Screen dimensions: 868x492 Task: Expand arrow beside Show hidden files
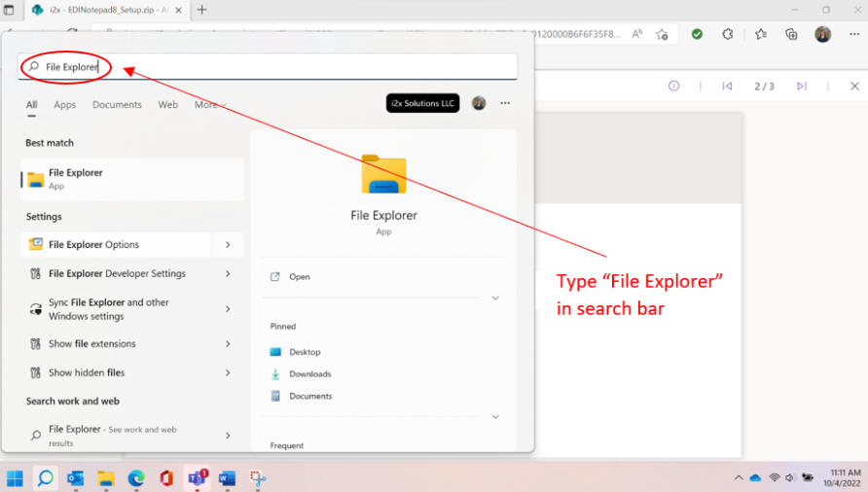[x=228, y=372]
